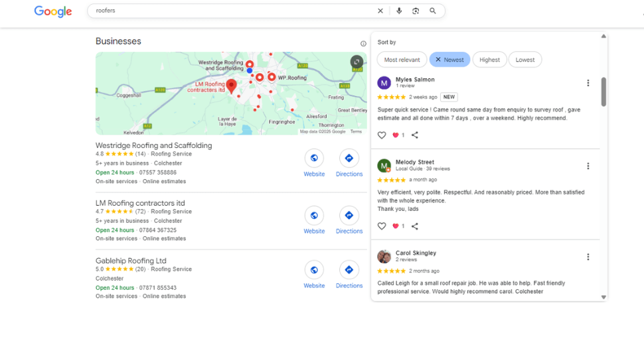
Task: Click Gablehip's 5.0 star rating (20)
Action: point(121,269)
